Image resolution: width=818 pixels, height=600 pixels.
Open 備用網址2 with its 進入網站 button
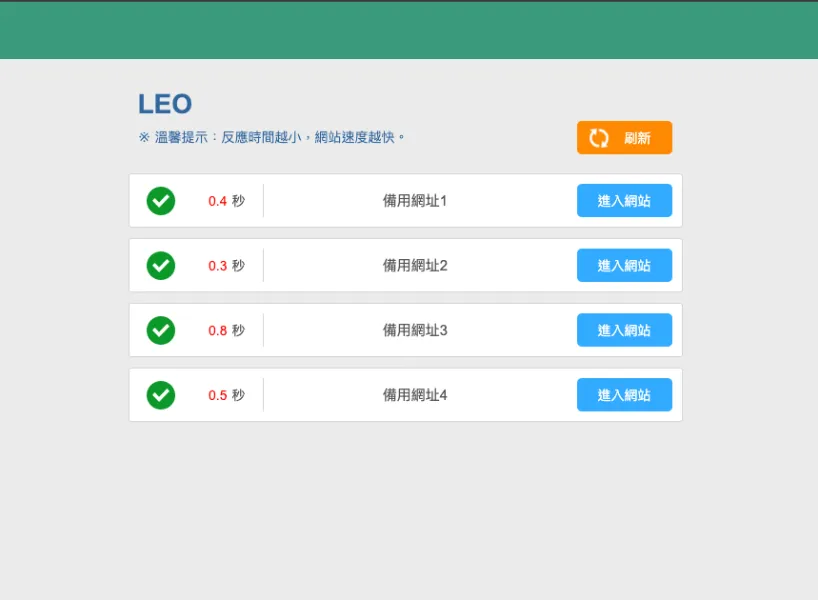click(x=624, y=266)
